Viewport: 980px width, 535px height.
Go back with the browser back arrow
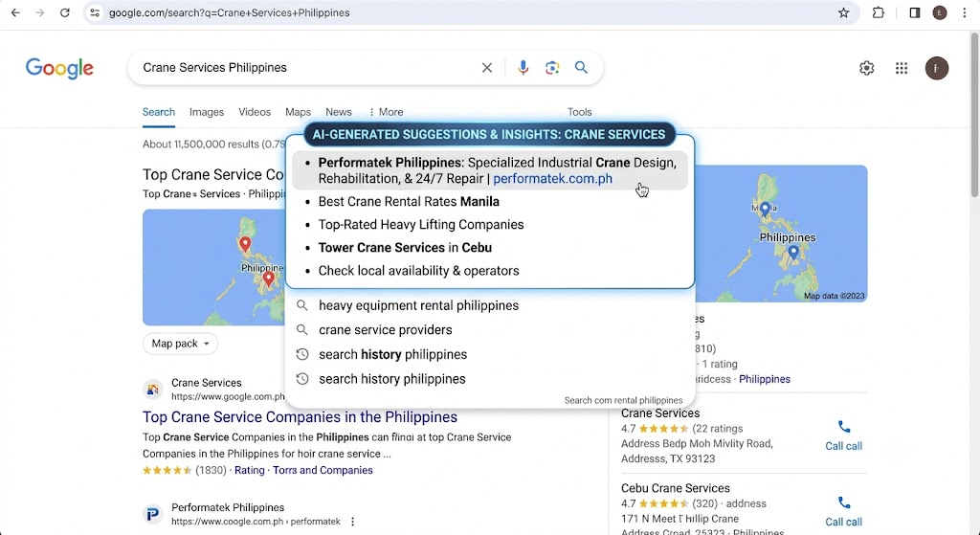15,12
